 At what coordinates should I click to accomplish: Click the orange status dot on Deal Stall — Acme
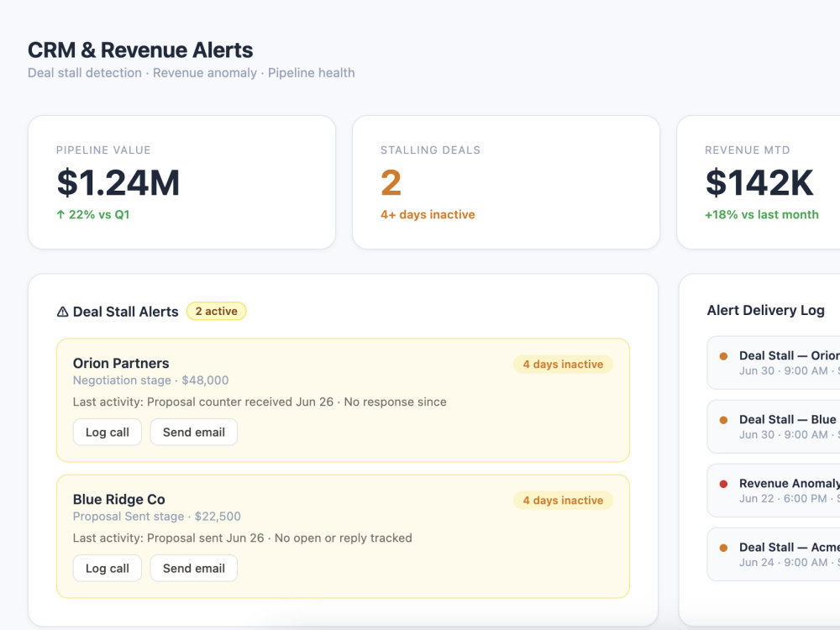click(x=723, y=548)
